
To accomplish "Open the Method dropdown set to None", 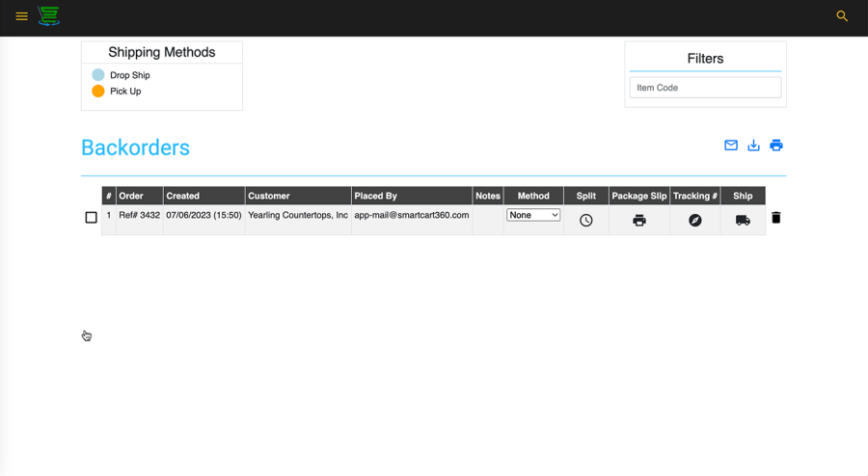I will [533, 215].
